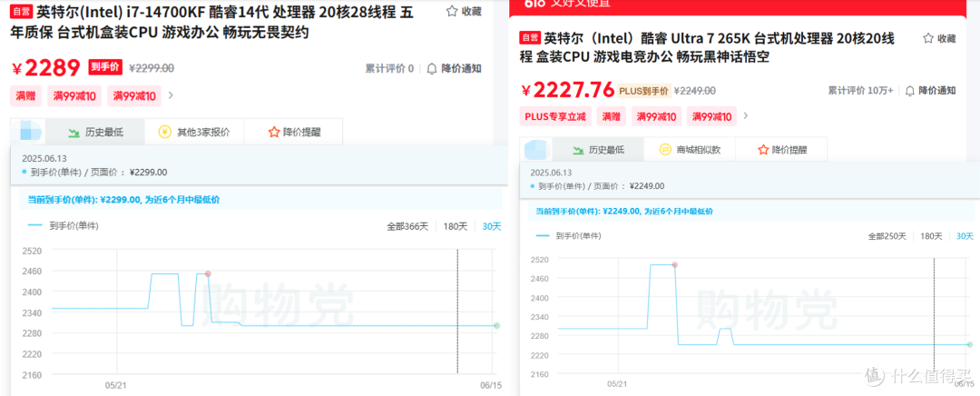980x396 pixels.
Task: Click 累计评价 0 on i7-14700KF listing
Action: (x=389, y=69)
